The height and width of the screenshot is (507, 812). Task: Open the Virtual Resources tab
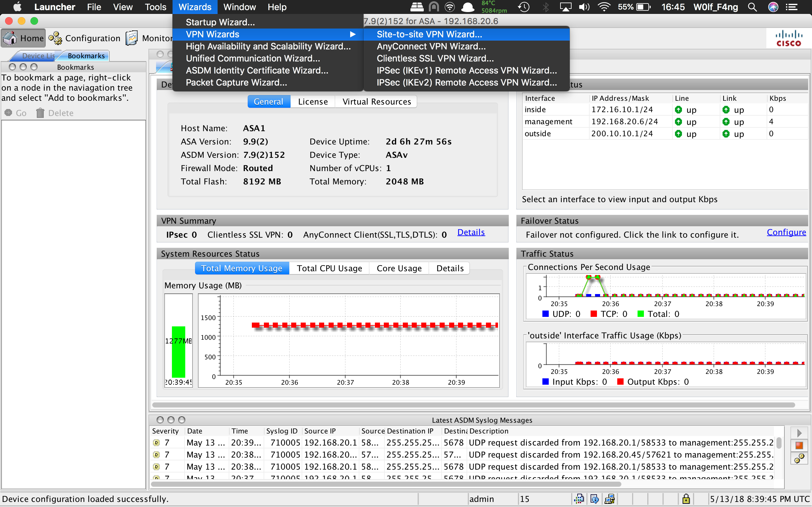click(377, 102)
